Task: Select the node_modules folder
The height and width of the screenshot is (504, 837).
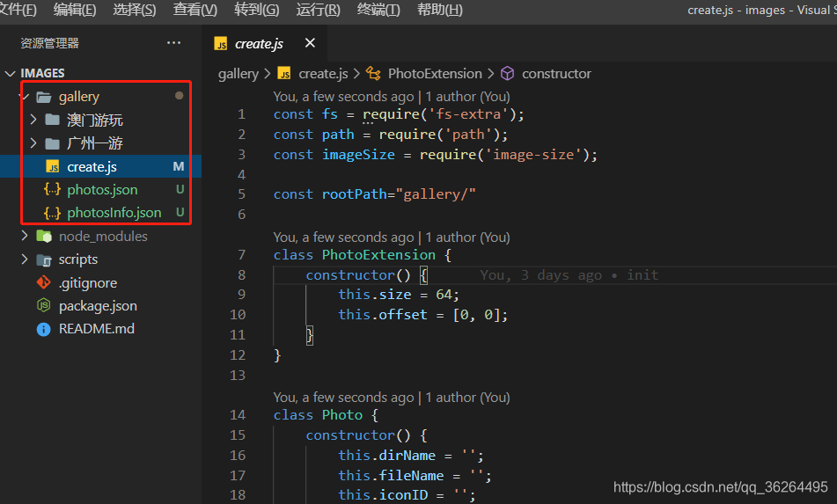Action: point(103,237)
